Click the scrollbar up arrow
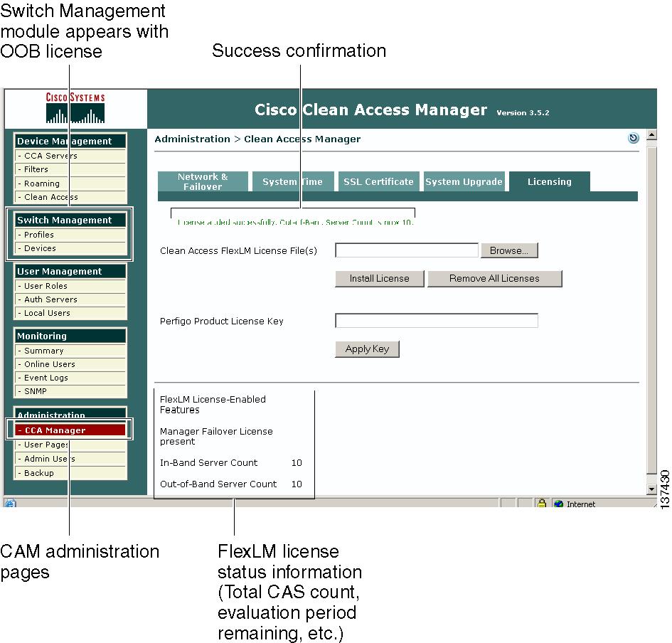This screenshot has width=672, height=643. (x=651, y=135)
